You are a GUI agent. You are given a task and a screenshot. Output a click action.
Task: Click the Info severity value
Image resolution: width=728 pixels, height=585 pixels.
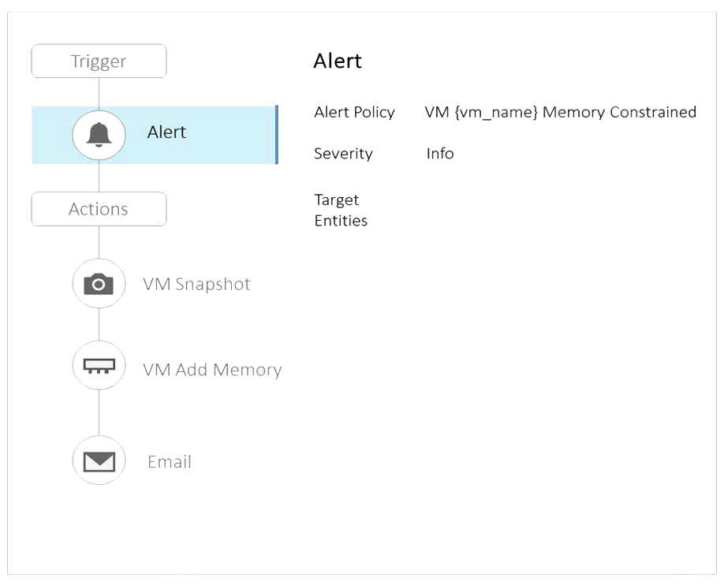point(439,154)
